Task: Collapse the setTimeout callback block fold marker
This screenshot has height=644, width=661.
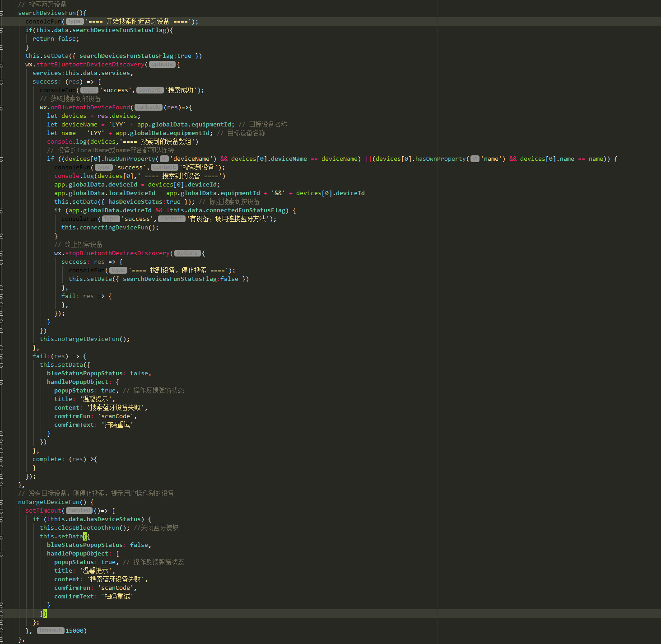Action: pos(1,511)
